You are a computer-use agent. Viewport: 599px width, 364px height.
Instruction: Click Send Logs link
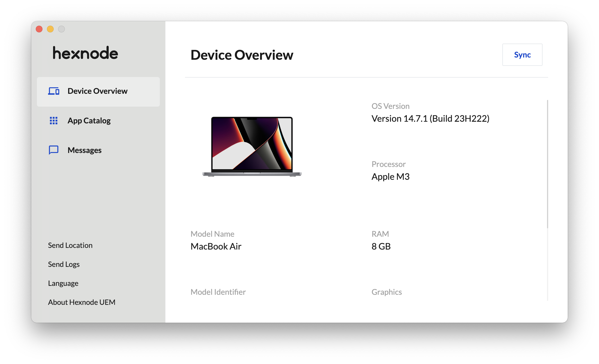(64, 264)
